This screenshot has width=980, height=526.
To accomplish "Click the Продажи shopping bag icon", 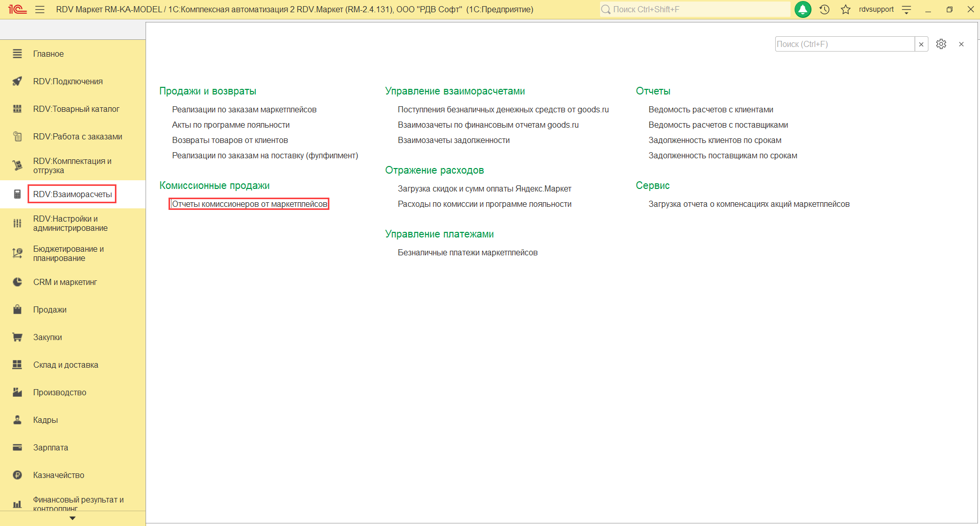I will (x=17, y=309).
